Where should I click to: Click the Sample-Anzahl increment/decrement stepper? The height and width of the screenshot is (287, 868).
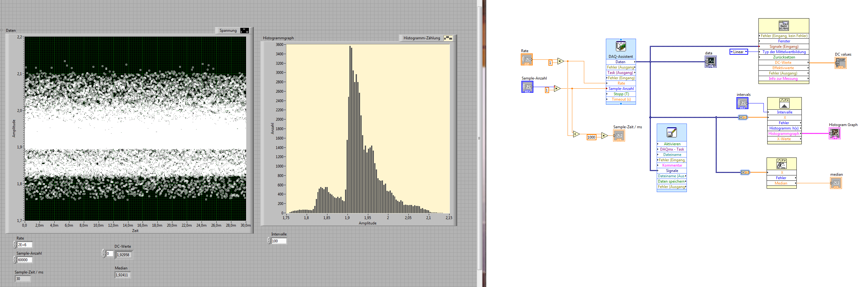click(x=14, y=260)
